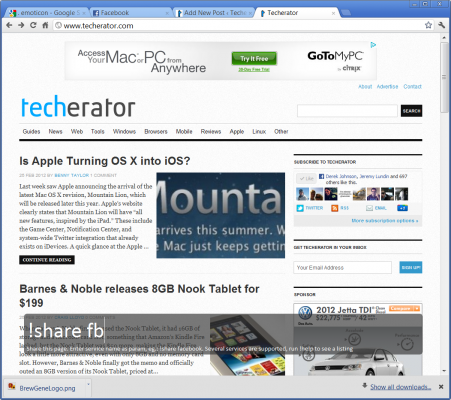Close the emoticon Google Search tab
The height and width of the screenshot is (400, 451).
(x=84, y=13)
